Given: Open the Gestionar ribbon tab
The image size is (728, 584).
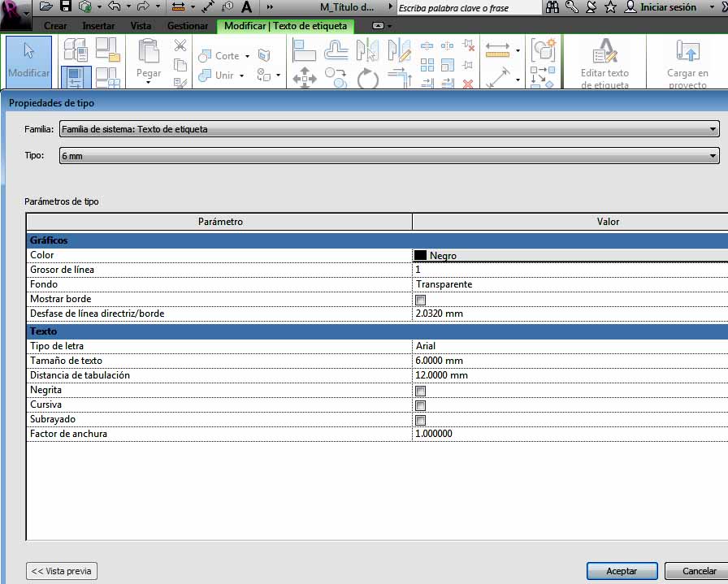Looking at the screenshot, I should pyautogui.click(x=188, y=26).
